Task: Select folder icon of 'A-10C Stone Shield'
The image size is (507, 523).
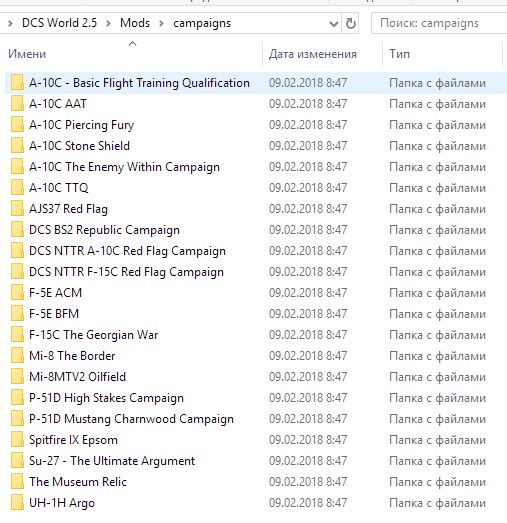Action: pyautogui.click(x=17, y=146)
